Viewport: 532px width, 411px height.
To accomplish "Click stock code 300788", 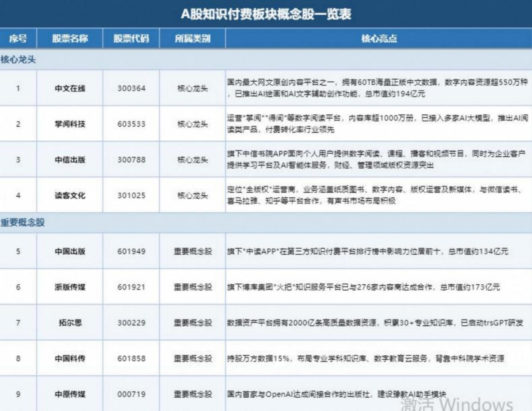I will click(x=132, y=160).
